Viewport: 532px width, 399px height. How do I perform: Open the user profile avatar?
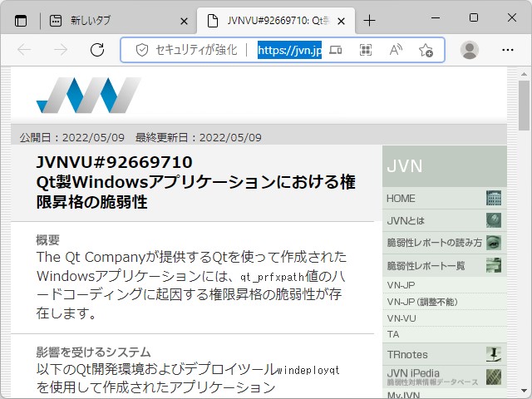coord(469,50)
